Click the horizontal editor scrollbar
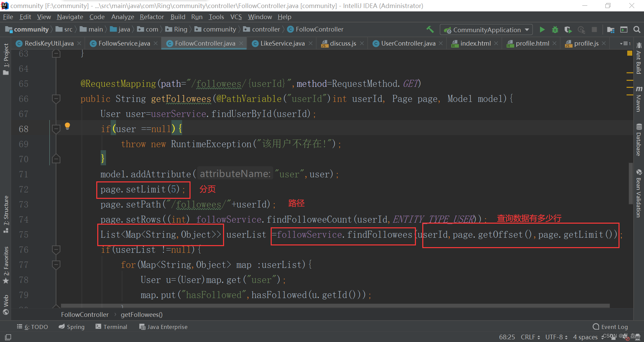This screenshot has height=342, width=644. pos(335,305)
